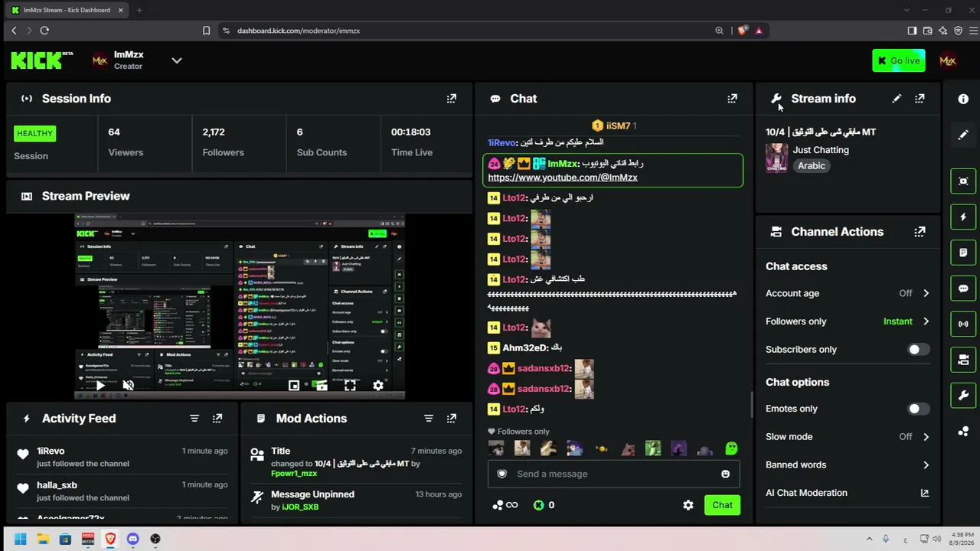
Task: Open stream preview settings gear
Action: click(x=378, y=386)
